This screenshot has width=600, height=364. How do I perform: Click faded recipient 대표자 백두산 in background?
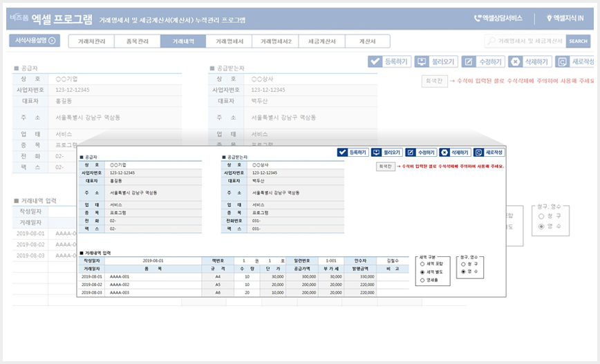click(259, 101)
